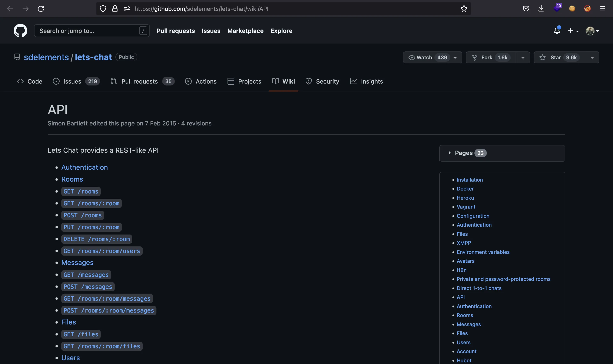Open the Actions tab
Screen dimensions: 613x364
click(201, 81)
